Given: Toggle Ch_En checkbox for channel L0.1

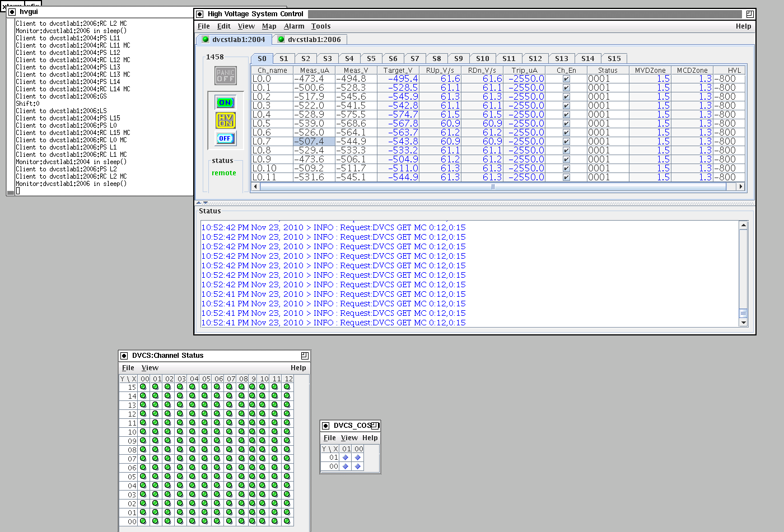Looking at the screenshot, I should [x=566, y=88].
